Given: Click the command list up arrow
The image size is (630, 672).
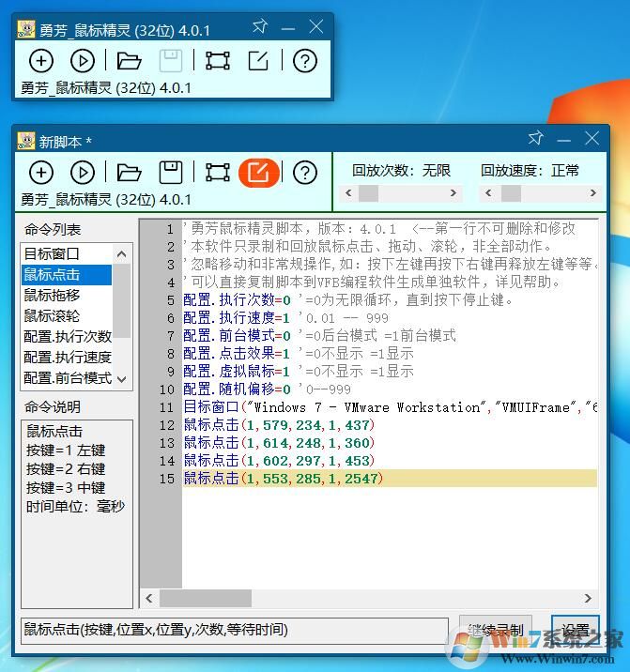Looking at the screenshot, I should click(122, 254).
